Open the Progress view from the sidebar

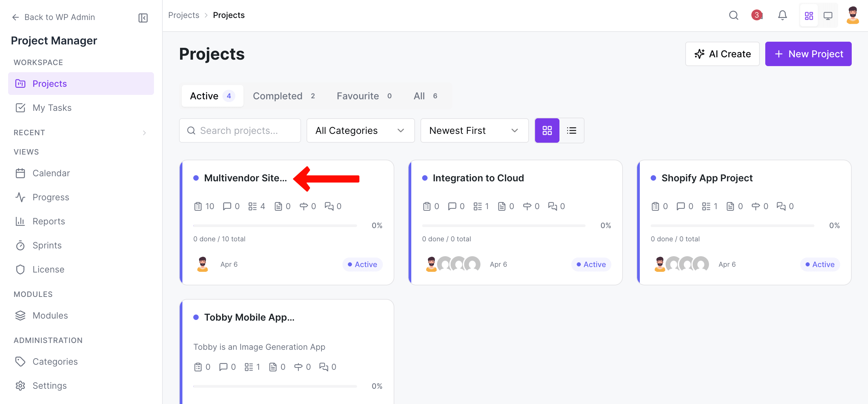(x=51, y=197)
